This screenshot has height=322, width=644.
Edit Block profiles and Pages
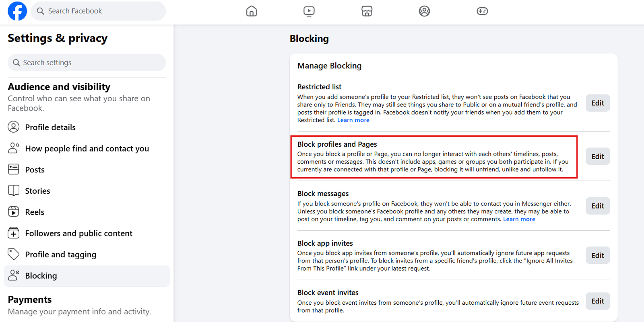[x=597, y=156]
